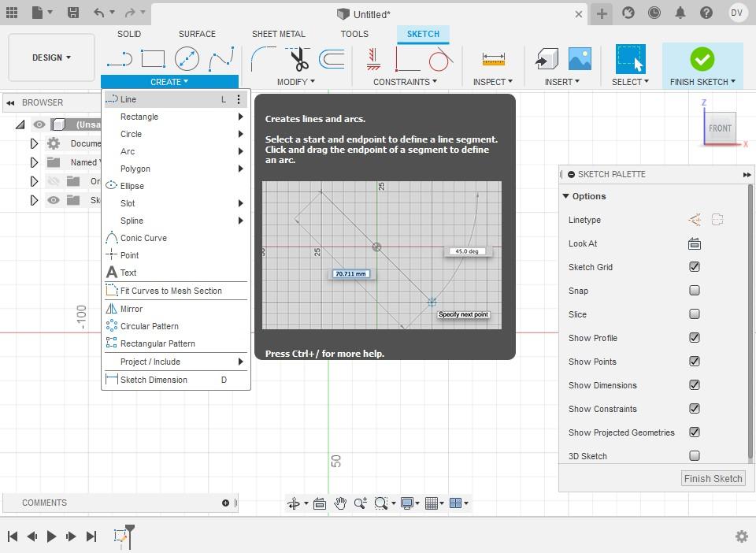Play the timeline
756x553 pixels.
(52, 536)
